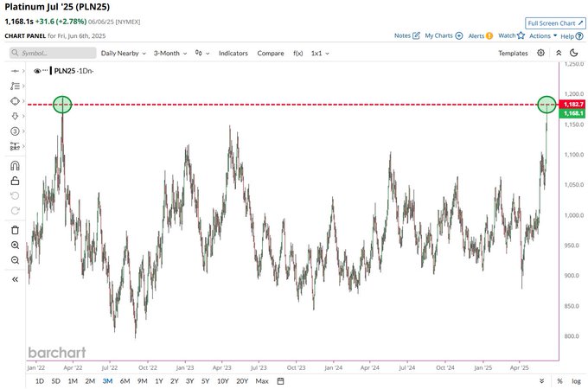Delete drawings with trash can icon

tap(15, 230)
